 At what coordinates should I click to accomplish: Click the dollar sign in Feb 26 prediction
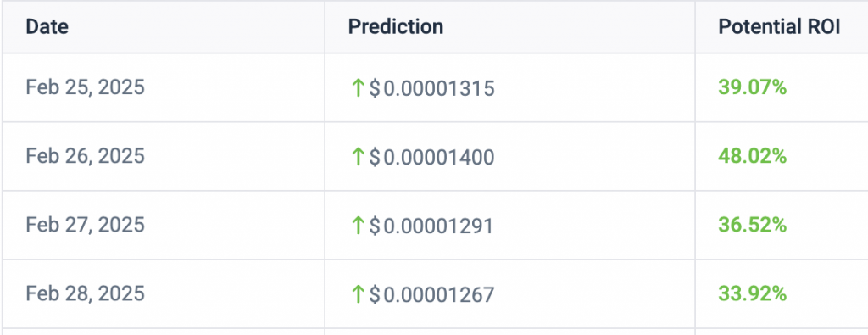375,158
